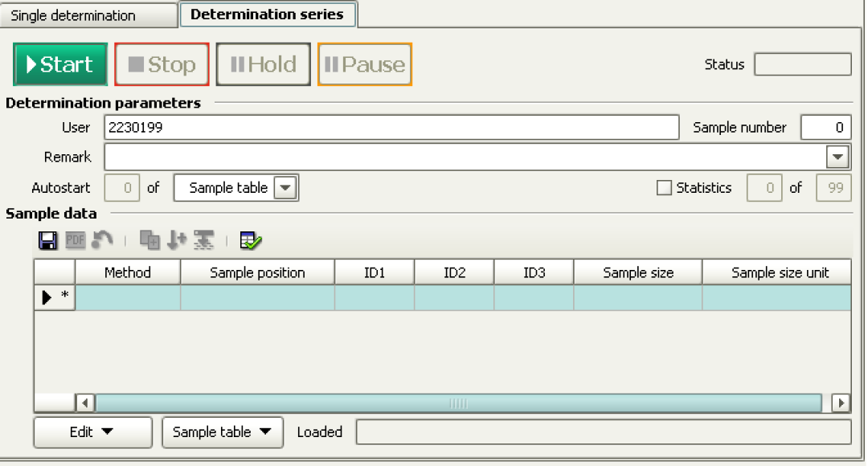The height and width of the screenshot is (466, 868).
Task: Switch to the Single determination tab
Action: [x=88, y=15]
